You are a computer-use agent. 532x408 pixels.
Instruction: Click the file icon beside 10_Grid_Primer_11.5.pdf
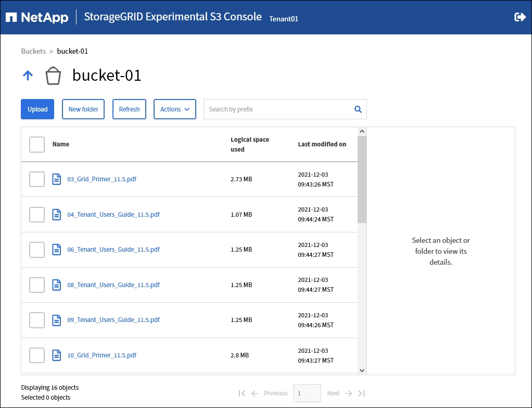57,355
